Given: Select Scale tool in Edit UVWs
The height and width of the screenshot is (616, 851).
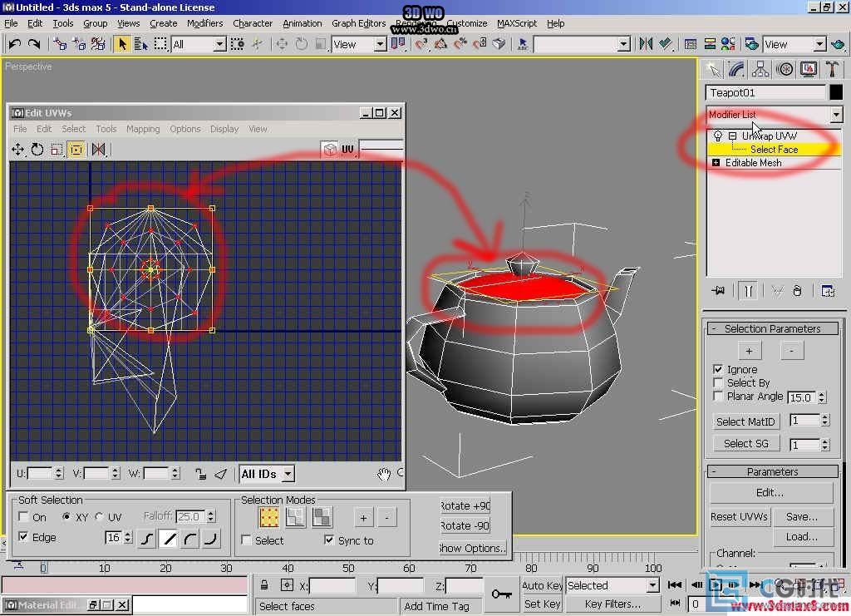Looking at the screenshot, I should click(57, 150).
